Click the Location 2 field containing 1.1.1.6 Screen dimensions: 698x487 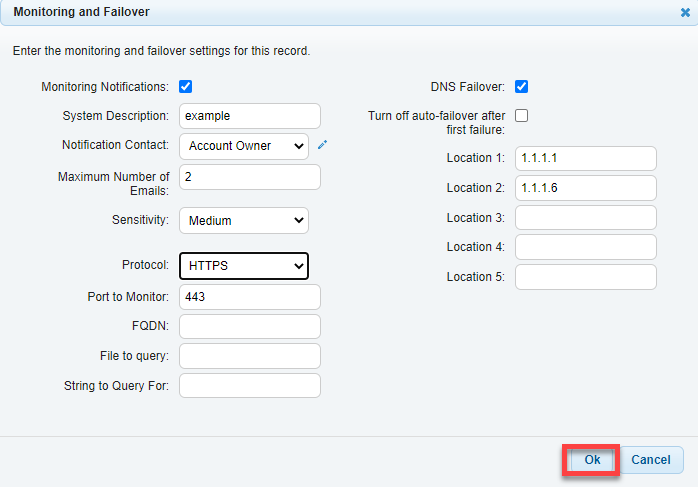(x=586, y=188)
